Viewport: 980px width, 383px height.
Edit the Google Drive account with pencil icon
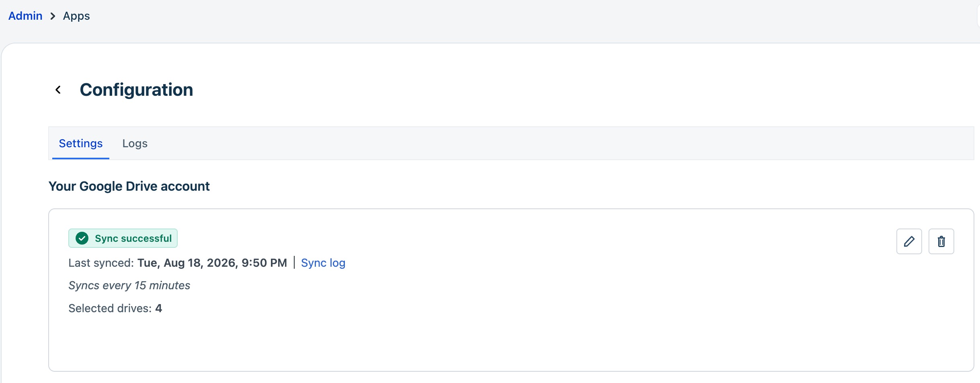tap(909, 241)
